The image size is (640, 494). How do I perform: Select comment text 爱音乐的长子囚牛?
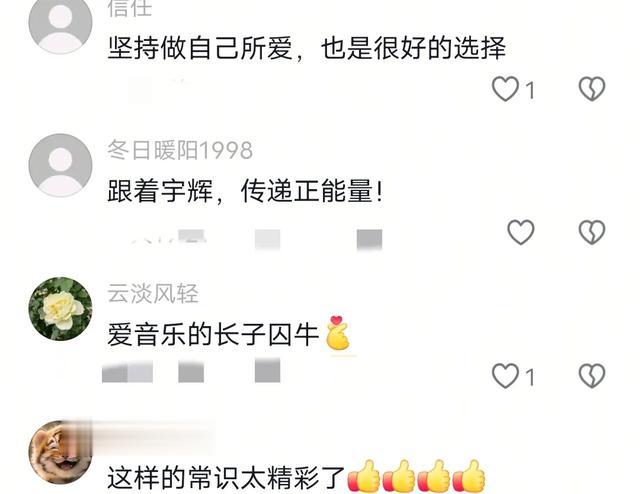click(213, 335)
